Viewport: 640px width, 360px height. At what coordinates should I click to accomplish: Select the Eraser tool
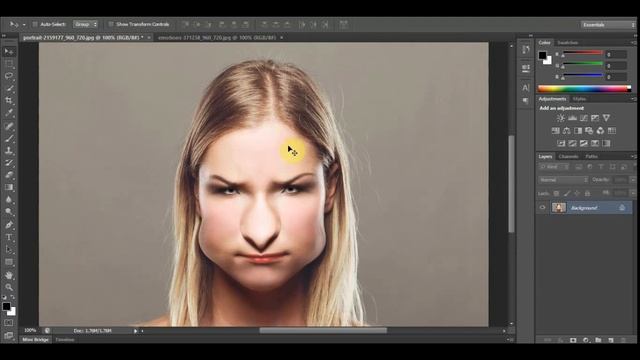click(9, 175)
